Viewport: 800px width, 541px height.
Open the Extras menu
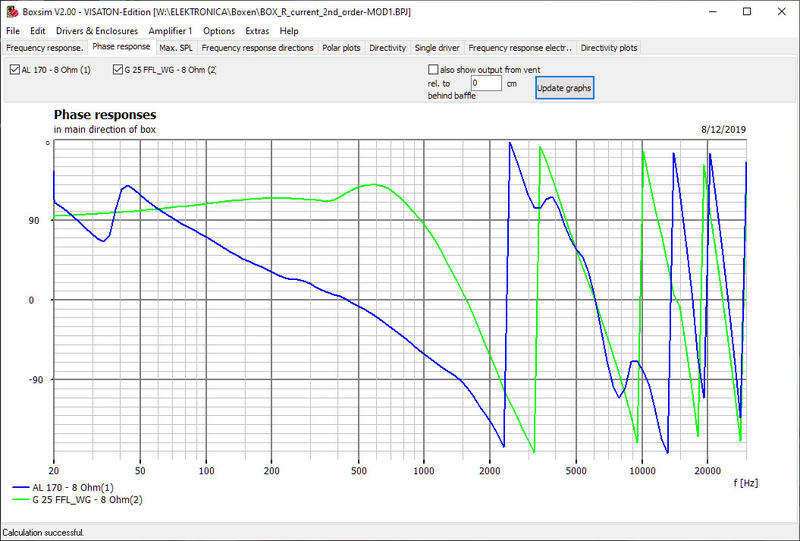pos(257,31)
